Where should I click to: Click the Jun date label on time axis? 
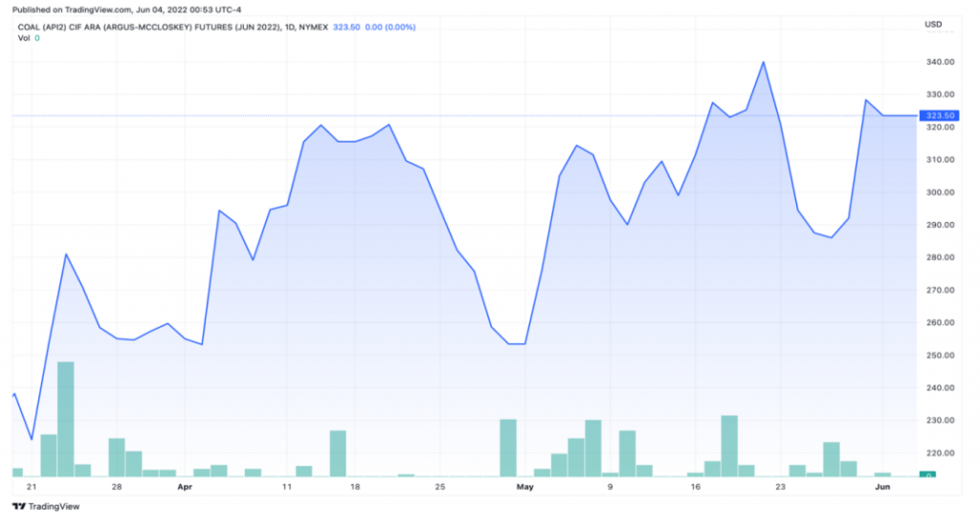pos(881,487)
